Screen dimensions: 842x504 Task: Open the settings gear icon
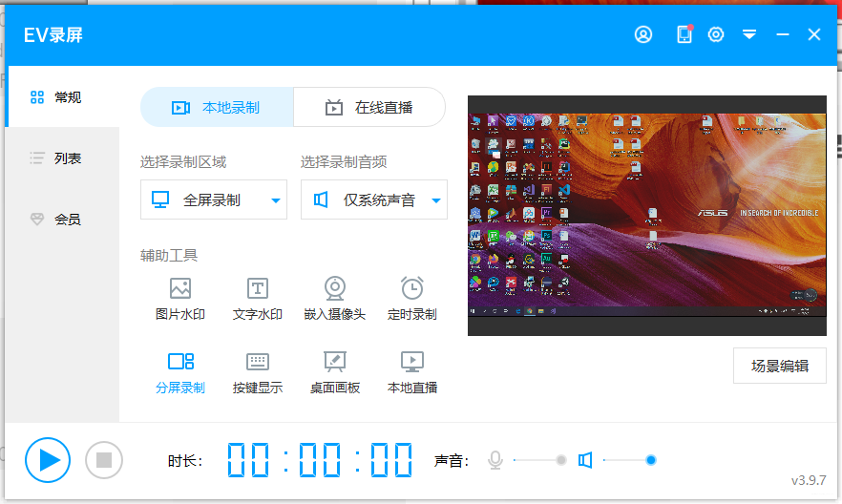coord(716,34)
